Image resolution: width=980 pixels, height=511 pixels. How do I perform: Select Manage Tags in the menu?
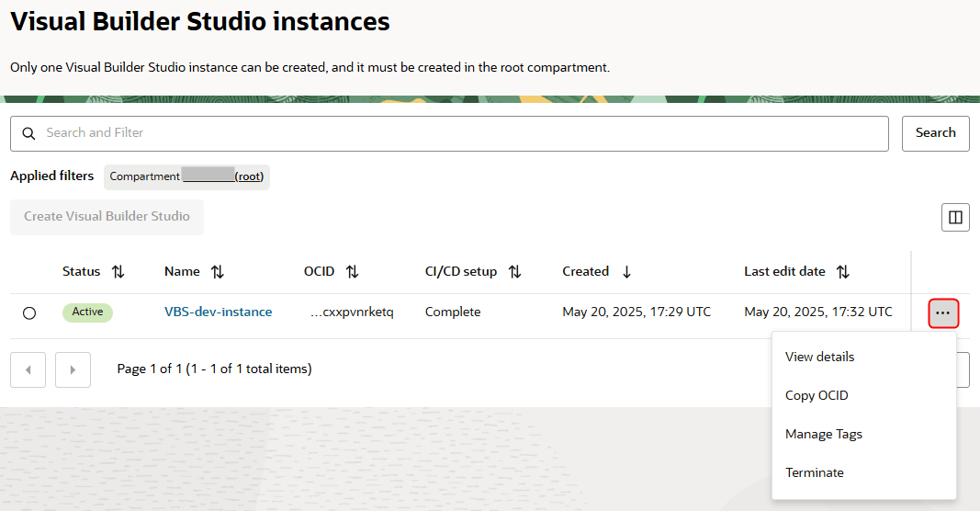tap(823, 434)
